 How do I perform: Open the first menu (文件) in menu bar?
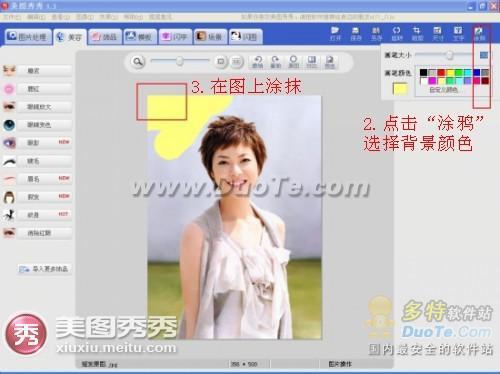click(x=12, y=17)
